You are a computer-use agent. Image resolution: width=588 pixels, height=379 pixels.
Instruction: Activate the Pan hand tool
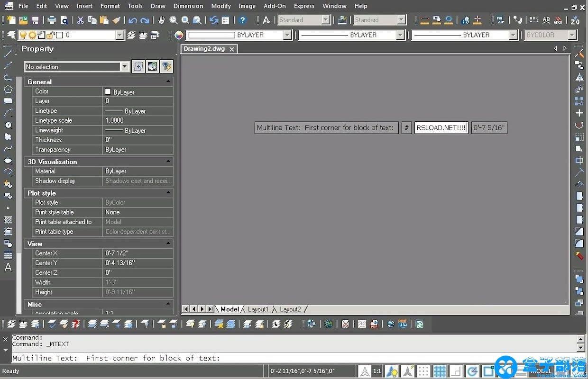click(x=162, y=20)
